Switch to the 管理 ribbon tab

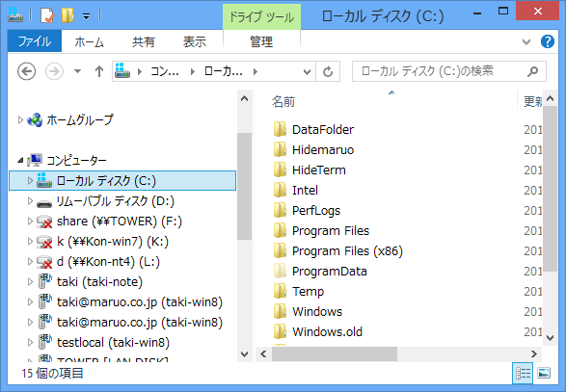click(261, 41)
